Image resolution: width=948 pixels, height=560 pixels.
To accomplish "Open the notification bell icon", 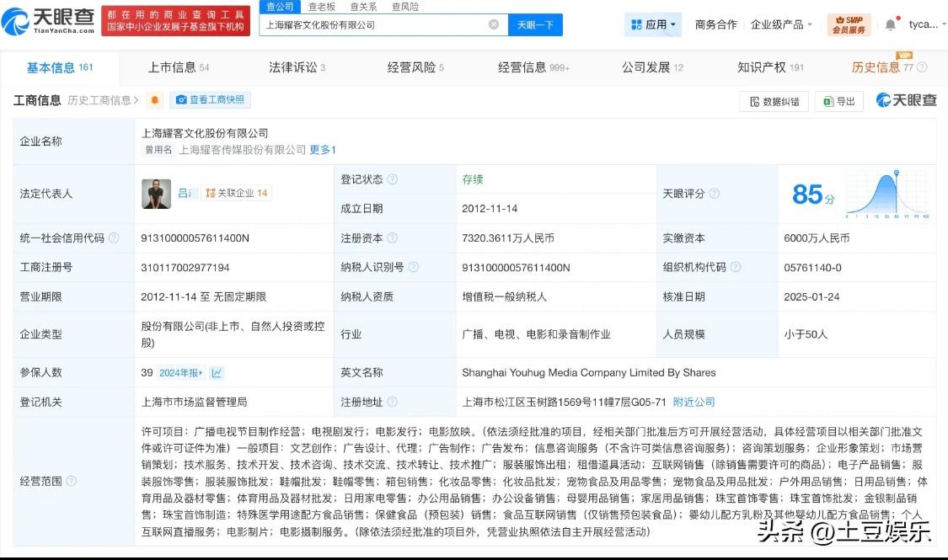I will (x=891, y=24).
